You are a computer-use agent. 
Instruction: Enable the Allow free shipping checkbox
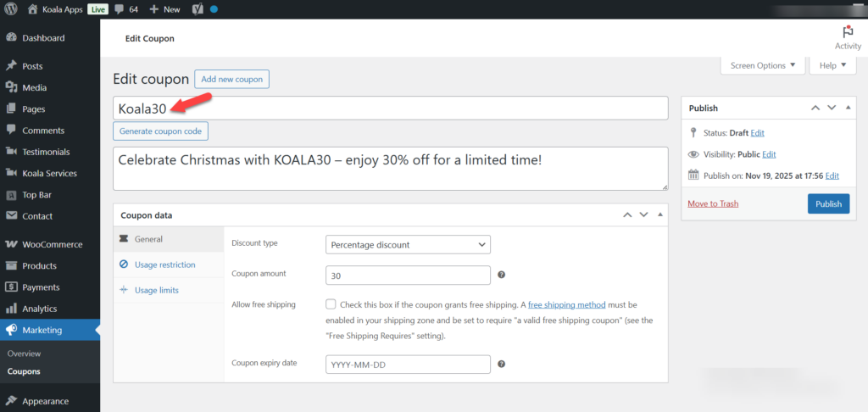pos(331,304)
